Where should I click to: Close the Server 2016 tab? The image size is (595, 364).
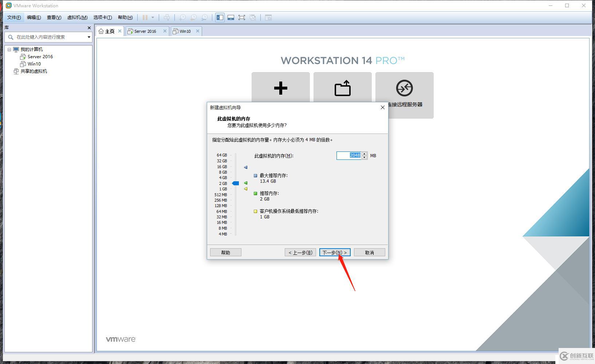pos(165,31)
